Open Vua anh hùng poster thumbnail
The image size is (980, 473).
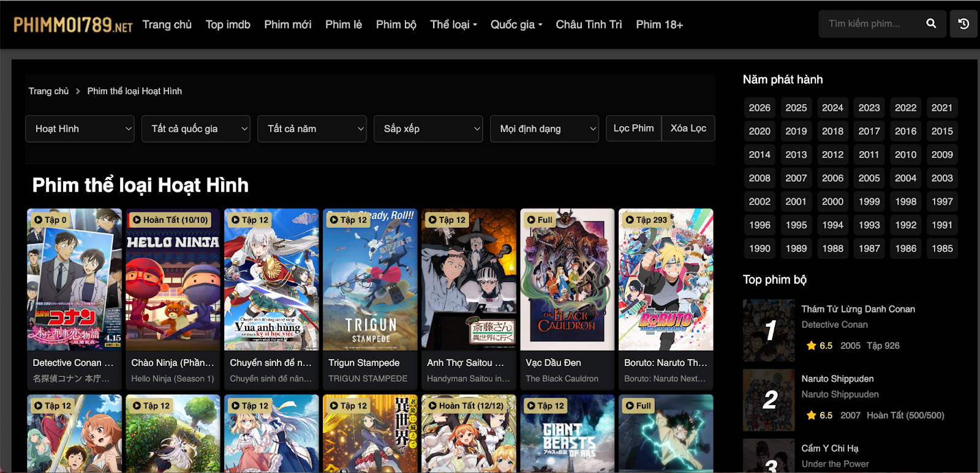(x=272, y=280)
